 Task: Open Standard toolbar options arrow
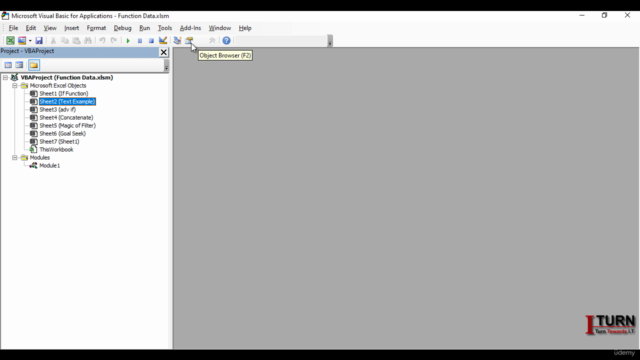click(330, 40)
